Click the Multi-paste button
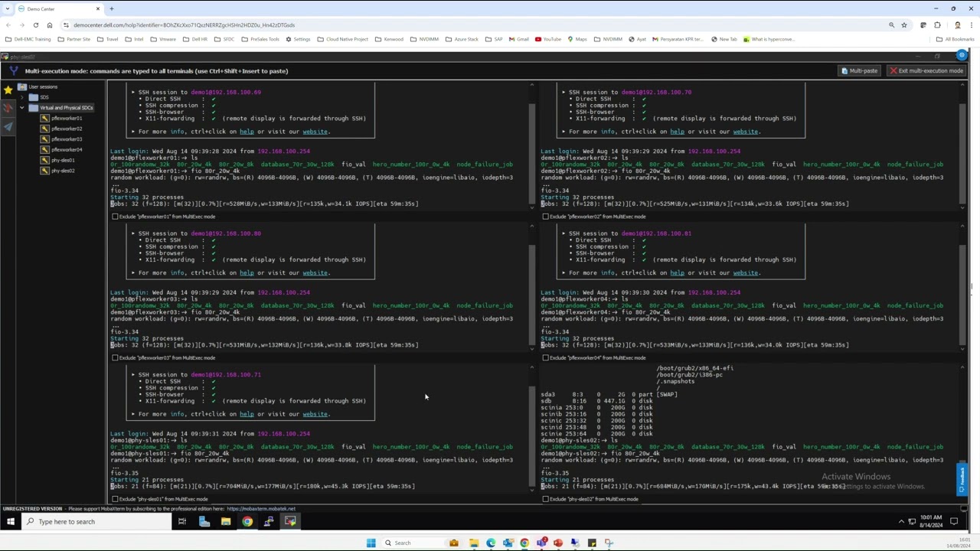The width and height of the screenshot is (980, 551). tap(859, 71)
